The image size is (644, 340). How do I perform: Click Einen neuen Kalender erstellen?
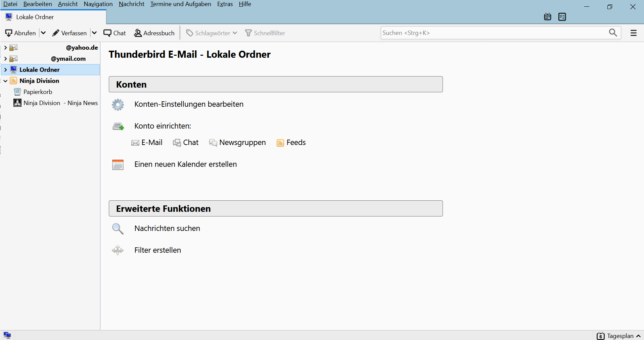[186, 164]
